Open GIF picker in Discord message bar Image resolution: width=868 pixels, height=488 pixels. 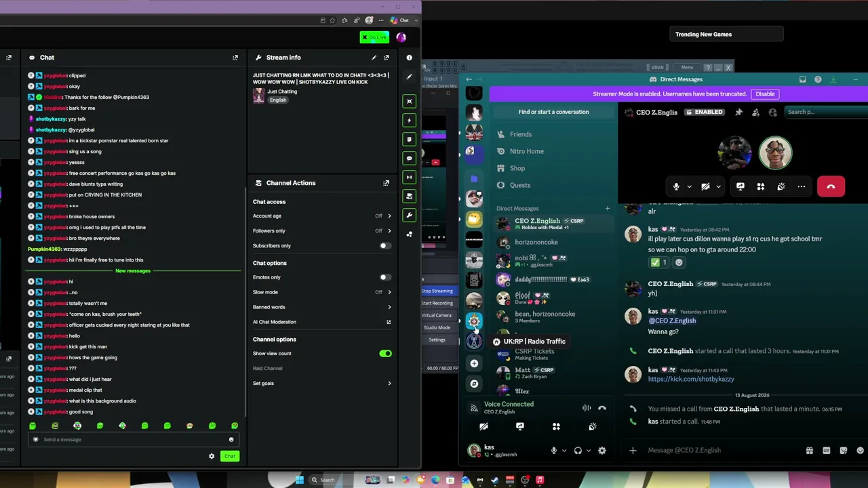tap(826, 450)
